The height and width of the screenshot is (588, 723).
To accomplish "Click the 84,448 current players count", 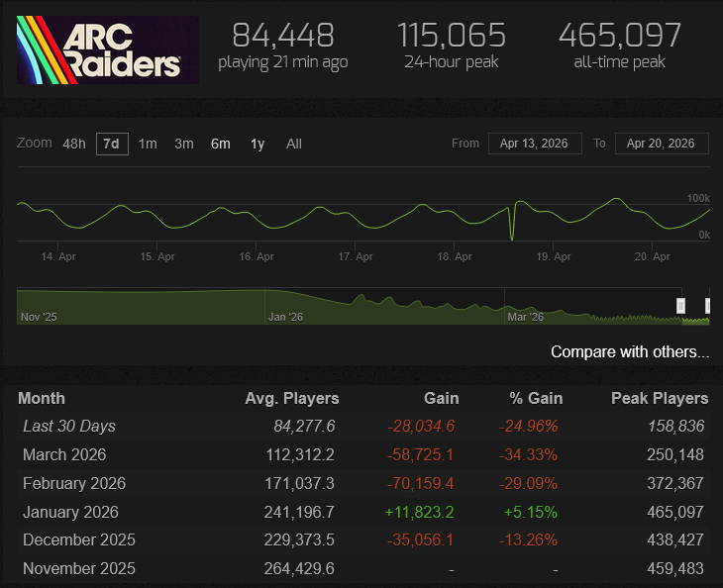I will [283, 35].
